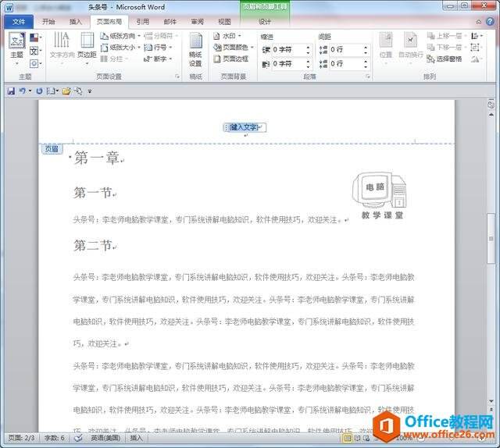The height and width of the screenshot is (448, 500).
Task: Click the Page Margins (页边距) icon
Action: [x=87, y=41]
